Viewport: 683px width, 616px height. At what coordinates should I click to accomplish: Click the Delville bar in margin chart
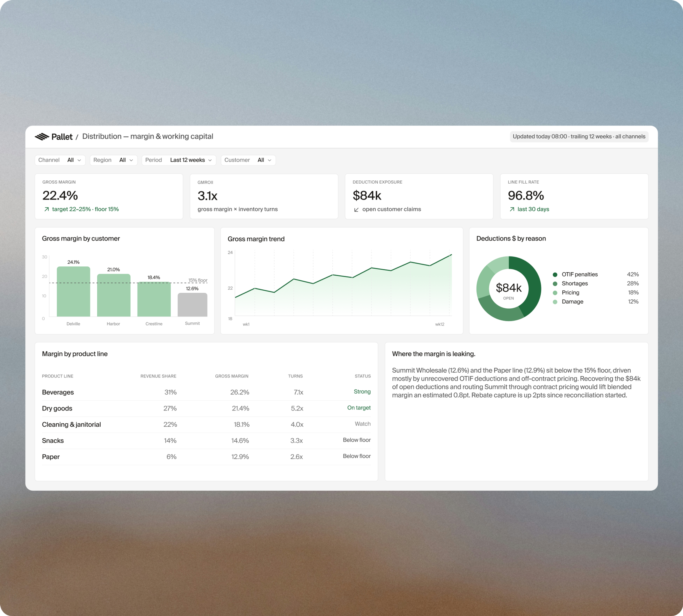[x=73, y=292]
